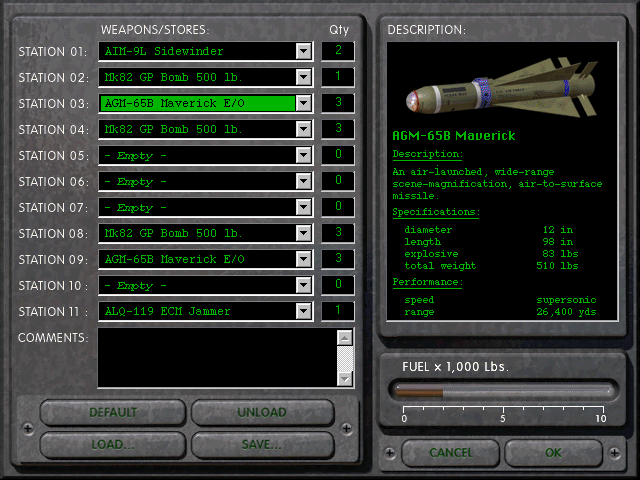This screenshot has width=640, height=480.
Task: Select Mk82 GP Bomb field in Station 02
Action: pos(198,77)
